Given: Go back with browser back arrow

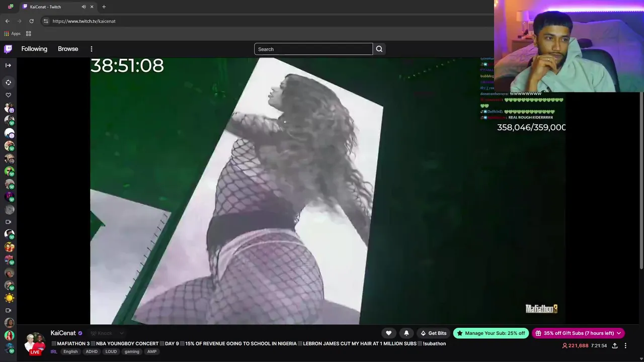Looking at the screenshot, I should (7, 21).
